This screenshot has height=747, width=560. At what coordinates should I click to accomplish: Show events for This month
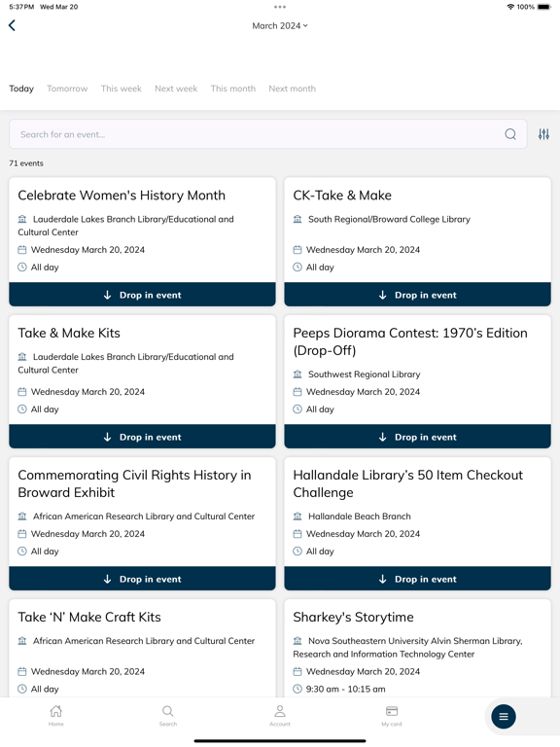click(x=233, y=89)
